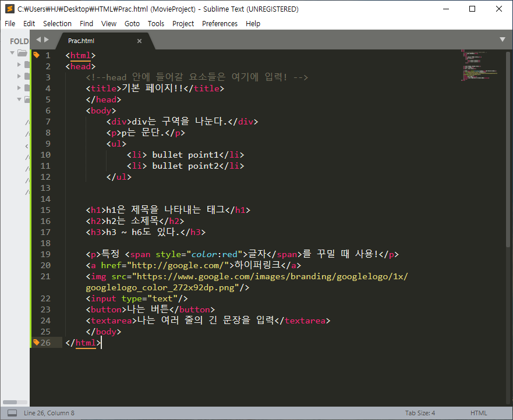The width and height of the screenshot is (513, 420).
Task: Click the <textarea> tag line
Action: (208, 321)
